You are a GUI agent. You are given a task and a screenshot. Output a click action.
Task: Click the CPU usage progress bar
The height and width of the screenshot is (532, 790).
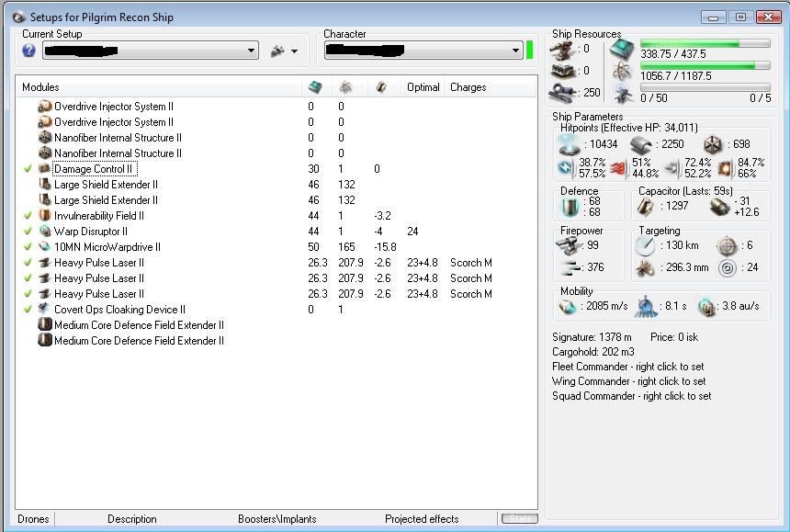point(705,43)
